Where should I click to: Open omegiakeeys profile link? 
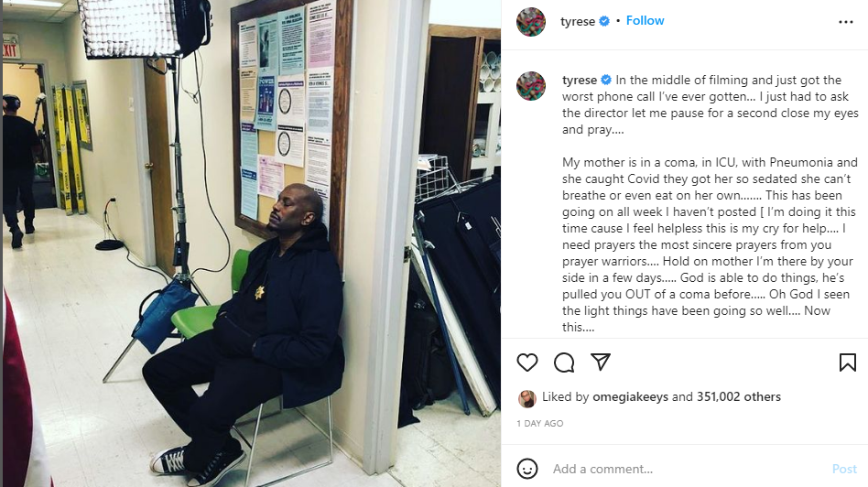click(x=630, y=396)
